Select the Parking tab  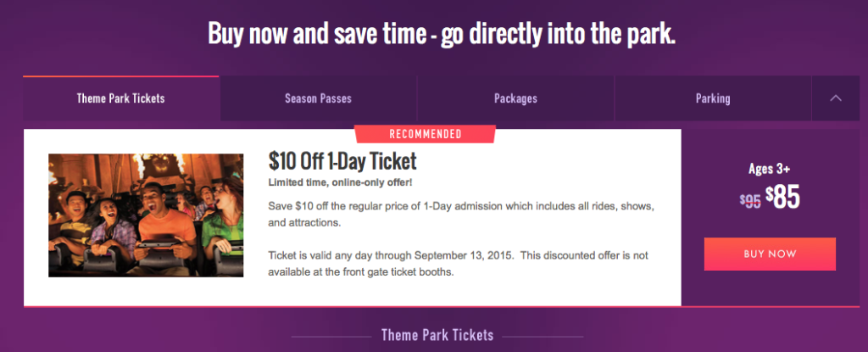coord(713,98)
